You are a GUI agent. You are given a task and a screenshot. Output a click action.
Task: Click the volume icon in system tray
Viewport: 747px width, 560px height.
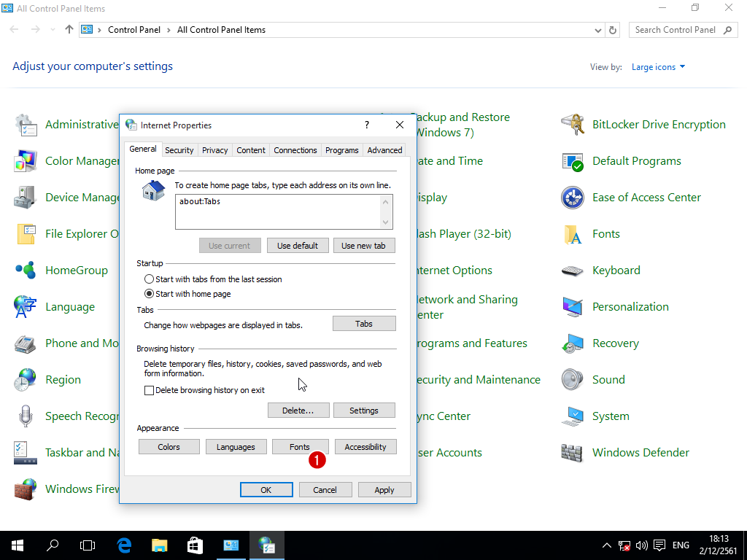tap(641, 545)
